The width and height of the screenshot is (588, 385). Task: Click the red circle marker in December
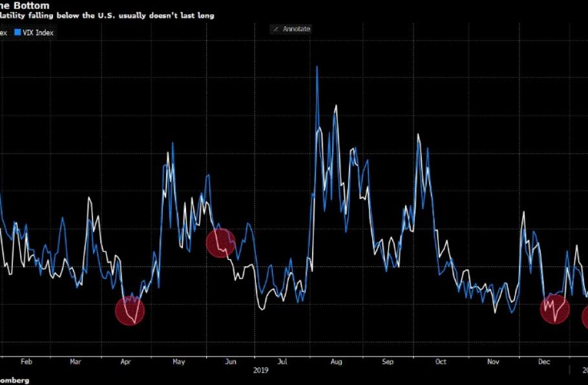[554, 309]
